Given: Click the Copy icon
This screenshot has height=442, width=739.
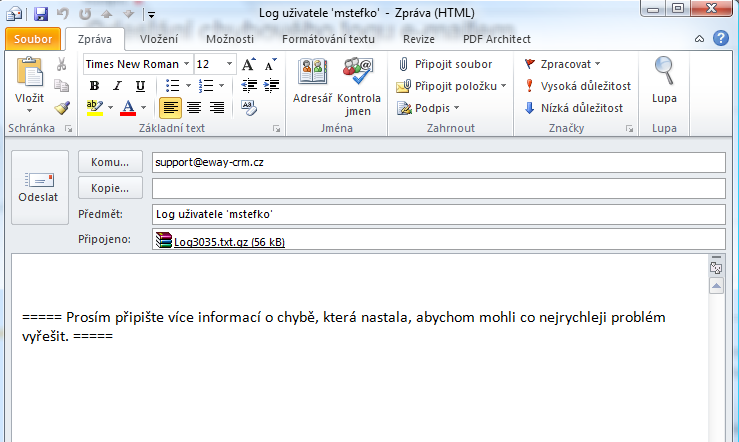Looking at the screenshot, I should [61, 86].
